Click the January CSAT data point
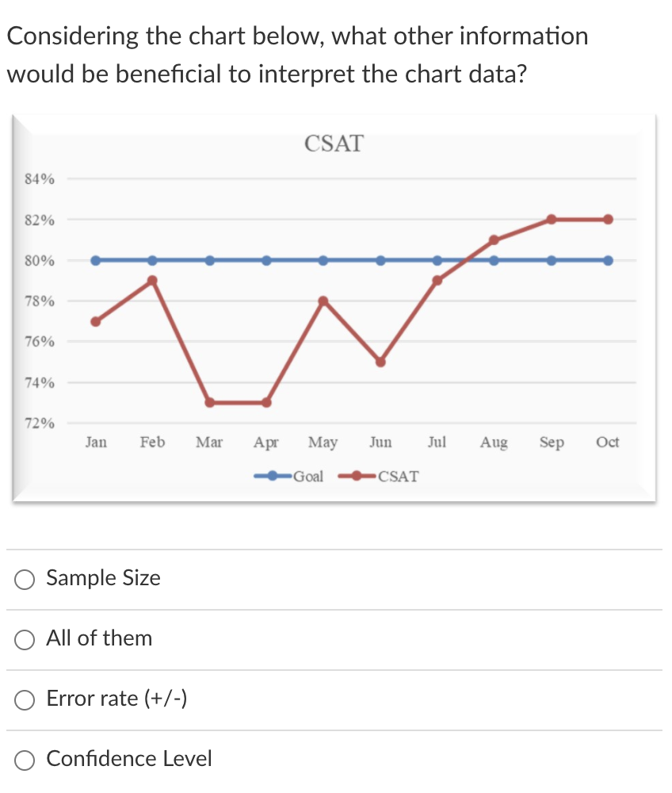The image size is (672, 793). coord(95,320)
